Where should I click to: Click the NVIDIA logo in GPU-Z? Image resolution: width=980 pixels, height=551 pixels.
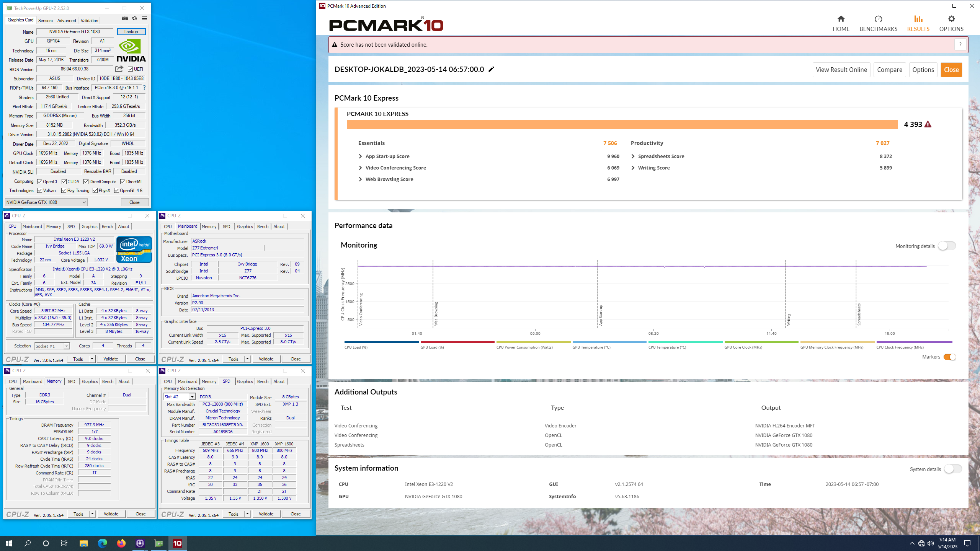(131, 50)
